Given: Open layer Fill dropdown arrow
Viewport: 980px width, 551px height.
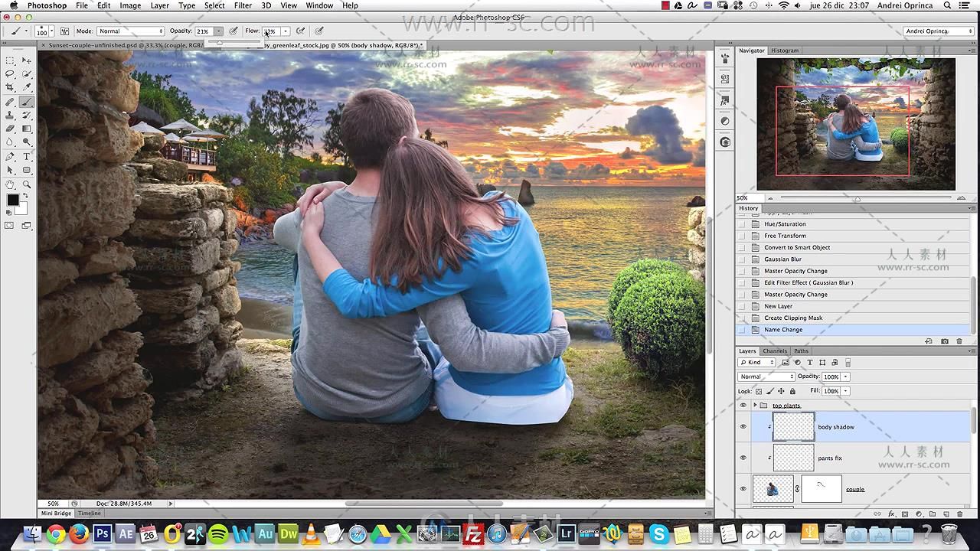Looking at the screenshot, I should pyautogui.click(x=845, y=391).
